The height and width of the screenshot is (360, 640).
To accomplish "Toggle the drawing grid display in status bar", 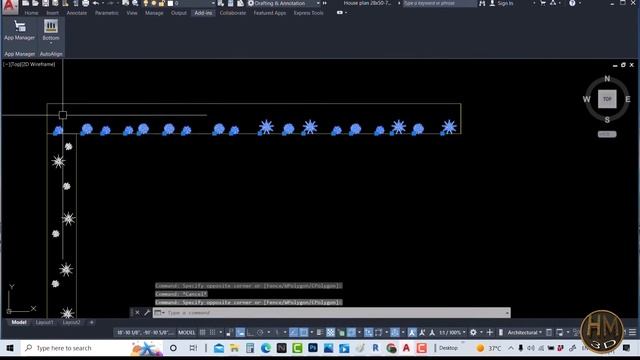I will [x=202, y=333].
